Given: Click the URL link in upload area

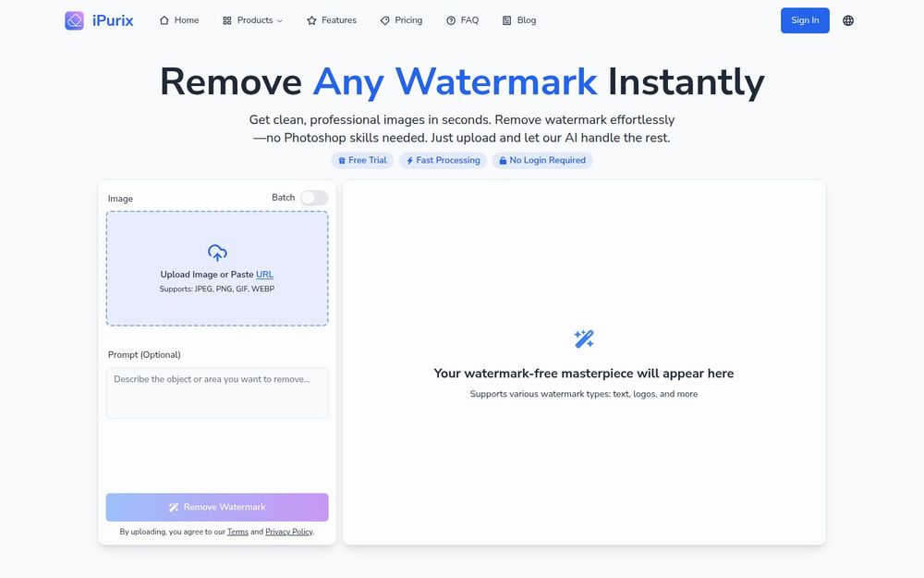Looking at the screenshot, I should click(264, 275).
